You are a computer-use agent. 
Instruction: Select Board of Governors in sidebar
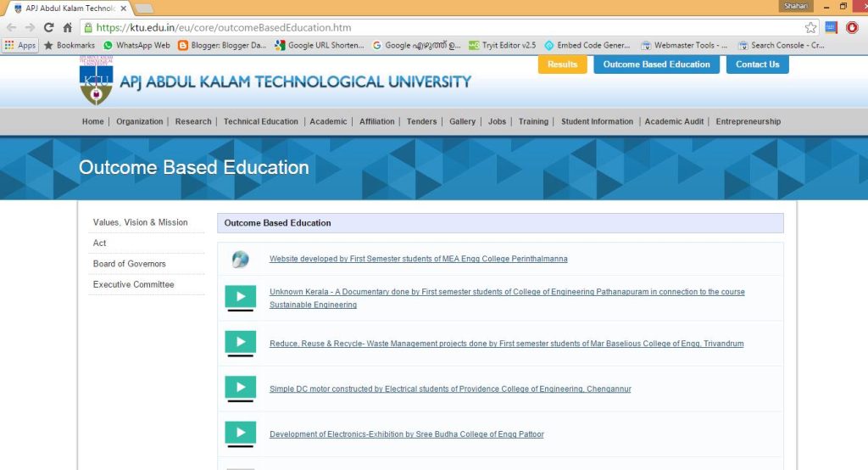[130, 264]
